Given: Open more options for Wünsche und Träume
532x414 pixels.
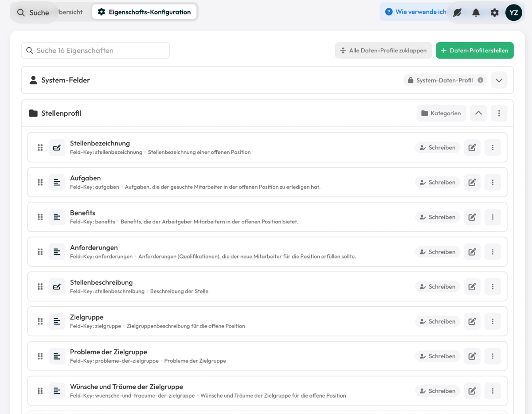Looking at the screenshot, I should [x=493, y=391].
